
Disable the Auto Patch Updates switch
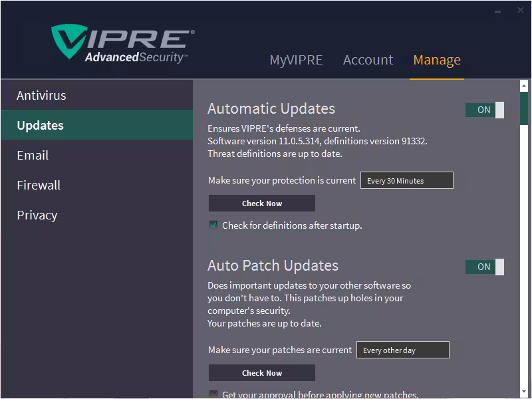pyautogui.click(x=485, y=267)
